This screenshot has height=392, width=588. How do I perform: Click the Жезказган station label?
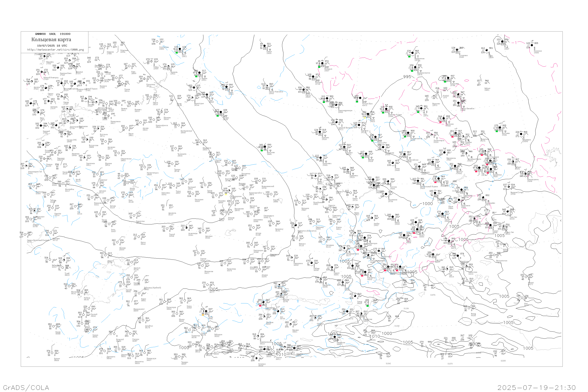(x=209, y=271)
